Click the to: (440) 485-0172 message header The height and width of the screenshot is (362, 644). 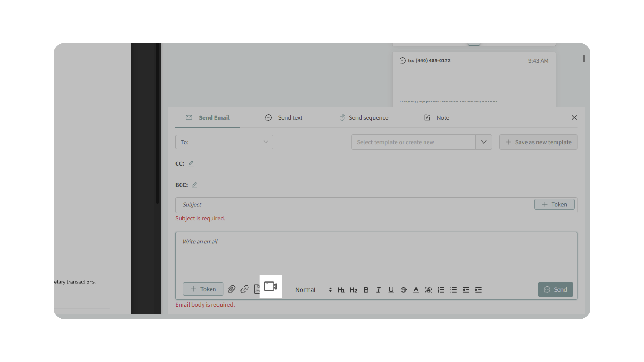pos(429,60)
